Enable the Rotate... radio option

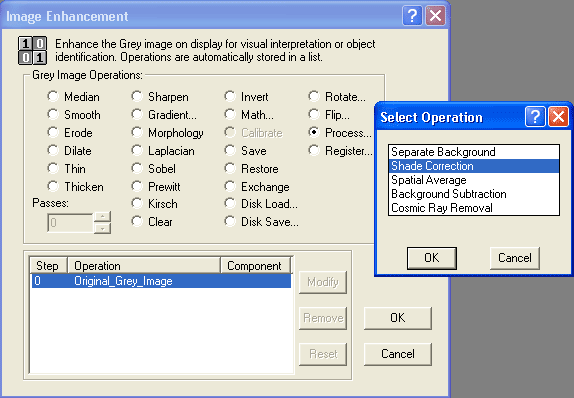(x=314, y=96)
